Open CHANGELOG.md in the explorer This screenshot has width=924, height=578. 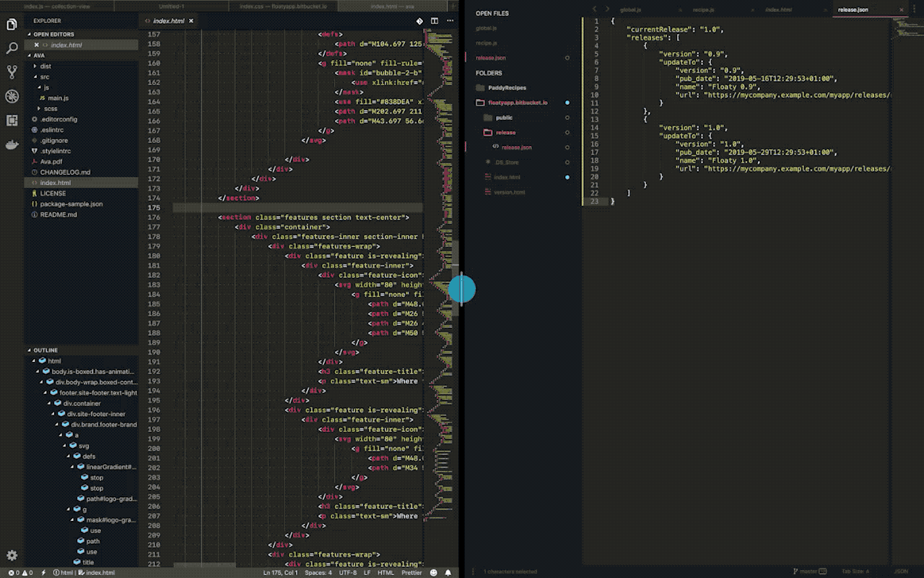65,172
